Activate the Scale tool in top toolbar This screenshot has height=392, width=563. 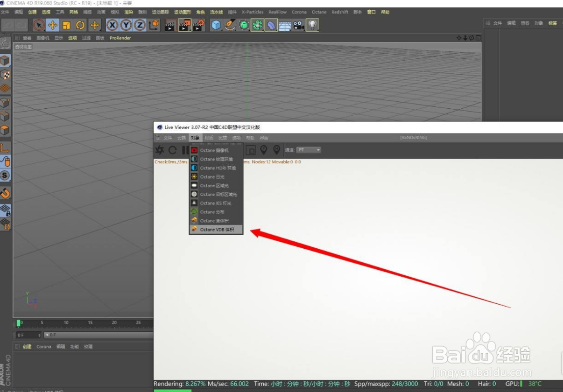pos(67,25)
